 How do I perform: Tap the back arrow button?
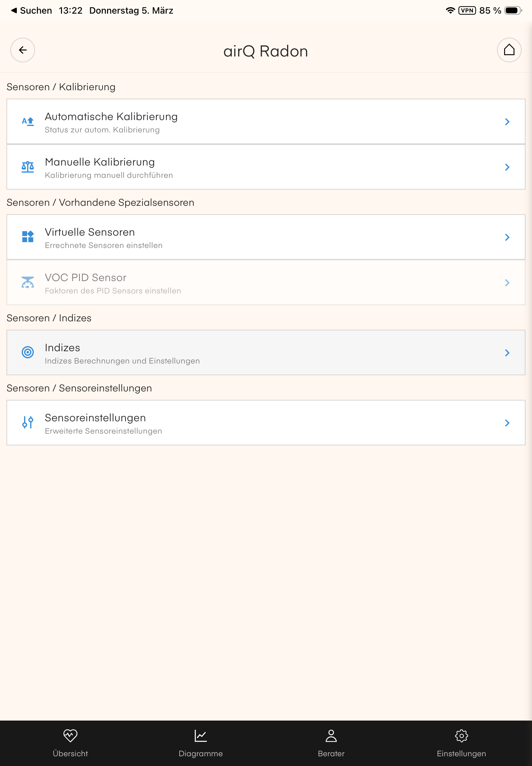(23, 50)
